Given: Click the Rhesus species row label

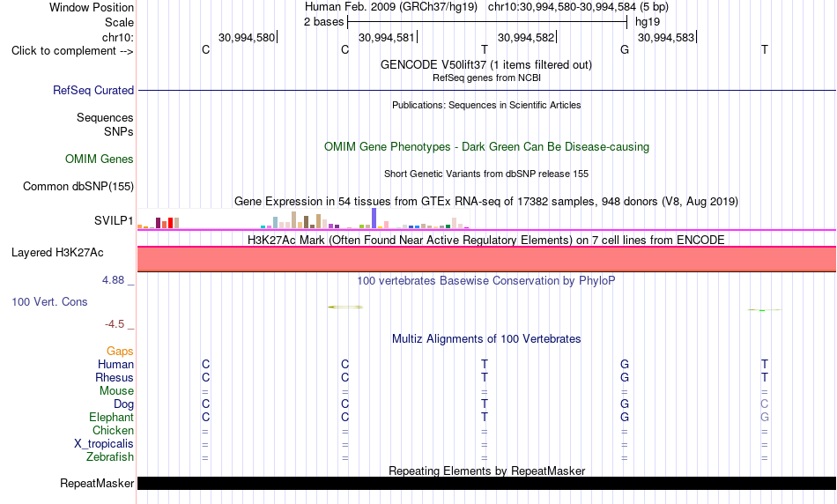Looking at the screenshot, I should 115,377.
